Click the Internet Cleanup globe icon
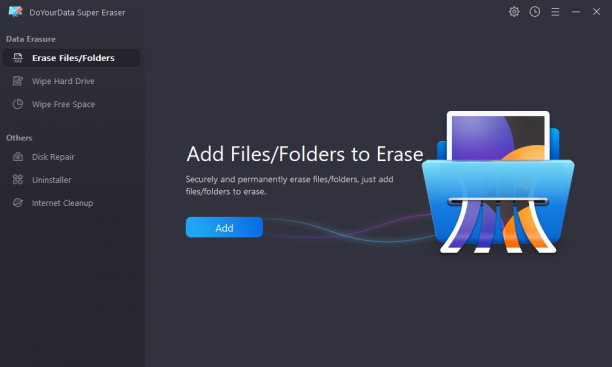This screenshot has height=367, width=612. [x=18, y=203]
